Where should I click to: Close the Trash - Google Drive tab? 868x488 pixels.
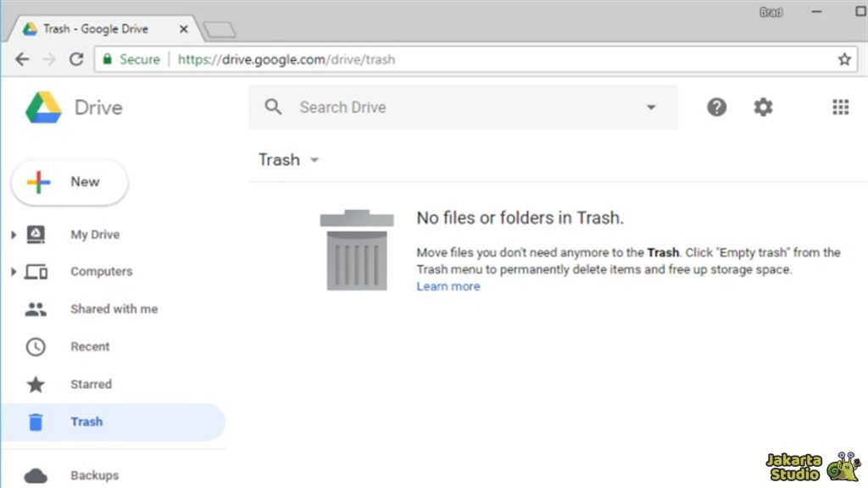(184, 29)
